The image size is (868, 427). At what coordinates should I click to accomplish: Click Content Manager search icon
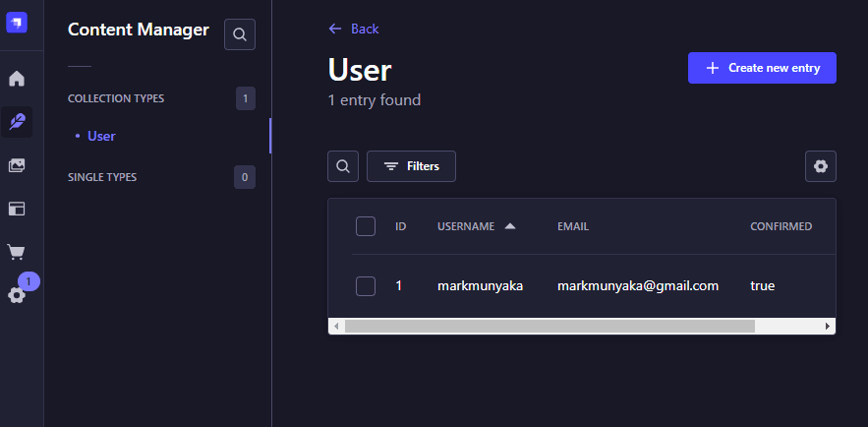tap(239, 34)
